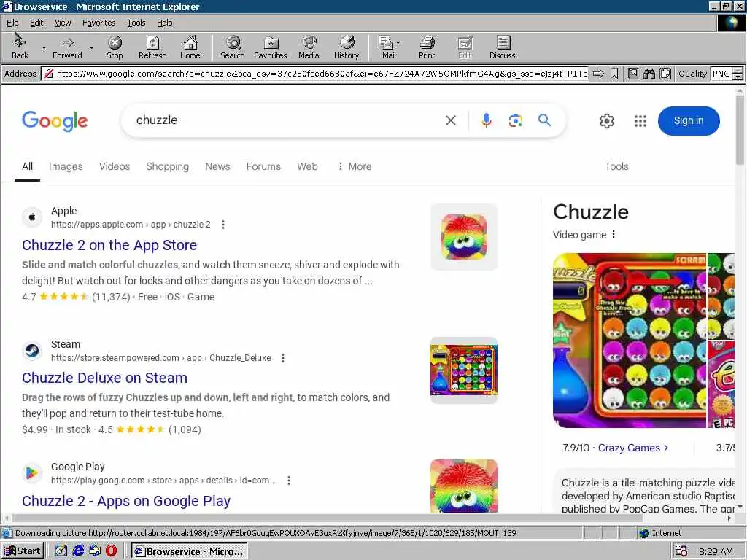Open the Back button history dropdown arrow
The image size is (747, 560).
click(44, 47)
